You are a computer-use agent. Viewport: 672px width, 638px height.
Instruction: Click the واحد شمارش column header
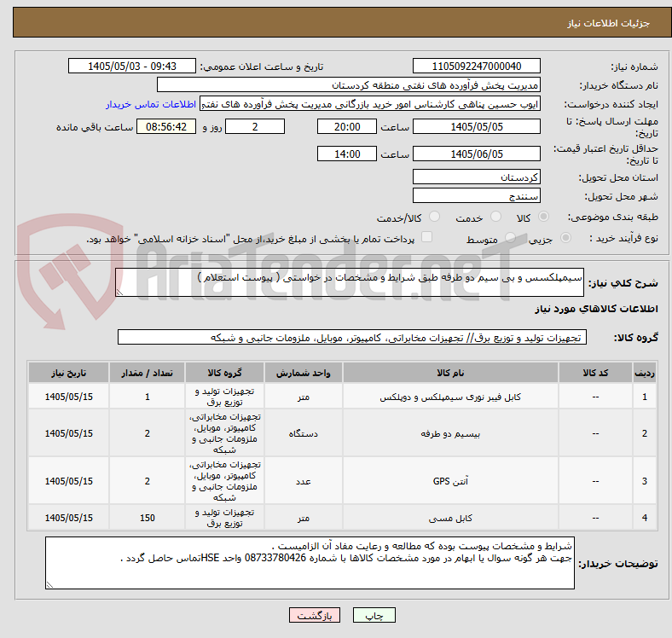(x=303, y=373)
